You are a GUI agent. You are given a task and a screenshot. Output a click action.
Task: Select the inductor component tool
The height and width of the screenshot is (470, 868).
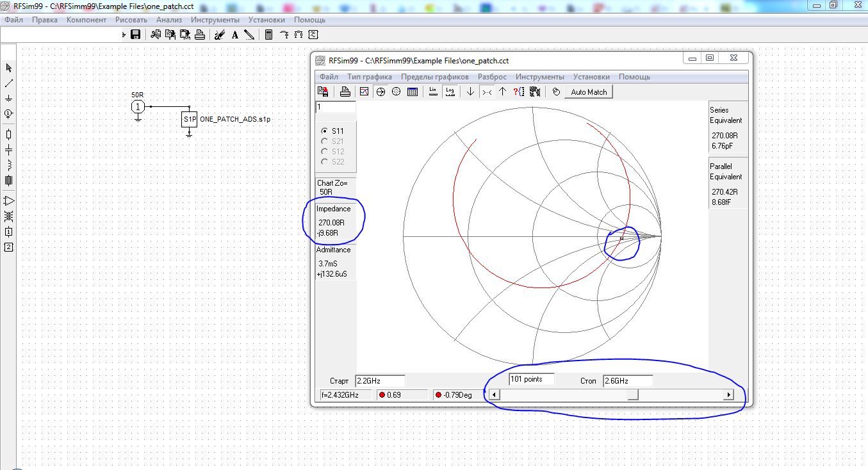pos(9,165)
